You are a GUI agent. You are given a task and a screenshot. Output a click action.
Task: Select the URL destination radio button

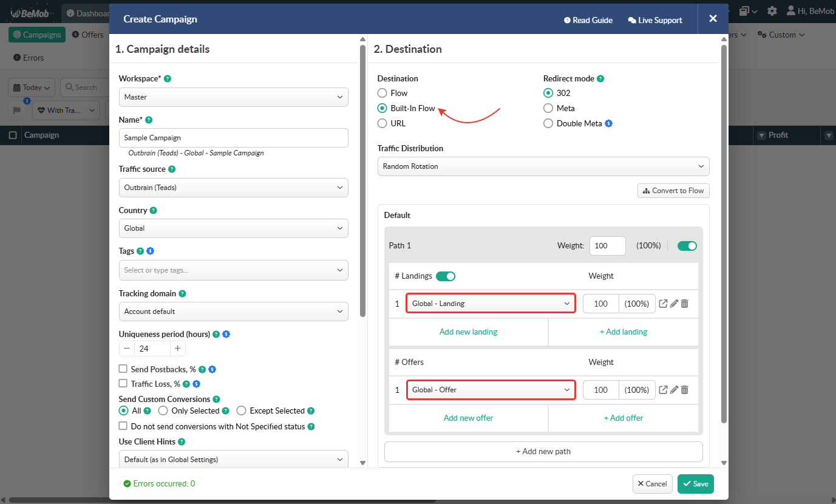[x=382, y=123]
